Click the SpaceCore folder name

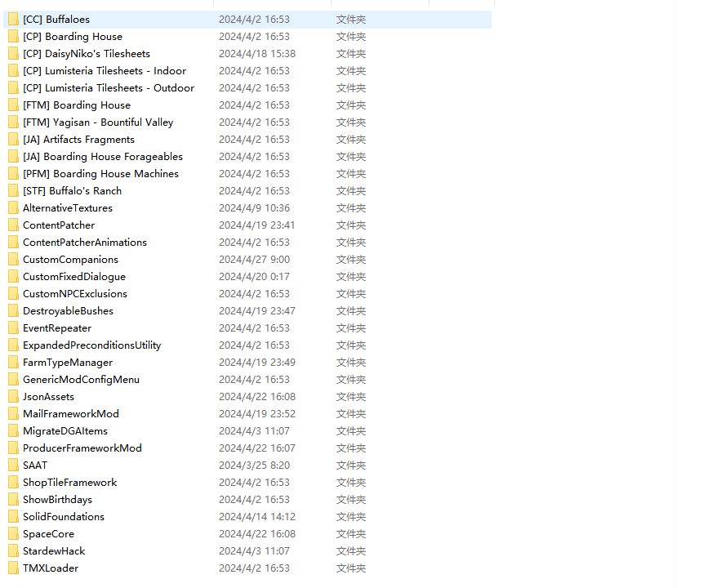click(49, 534)
